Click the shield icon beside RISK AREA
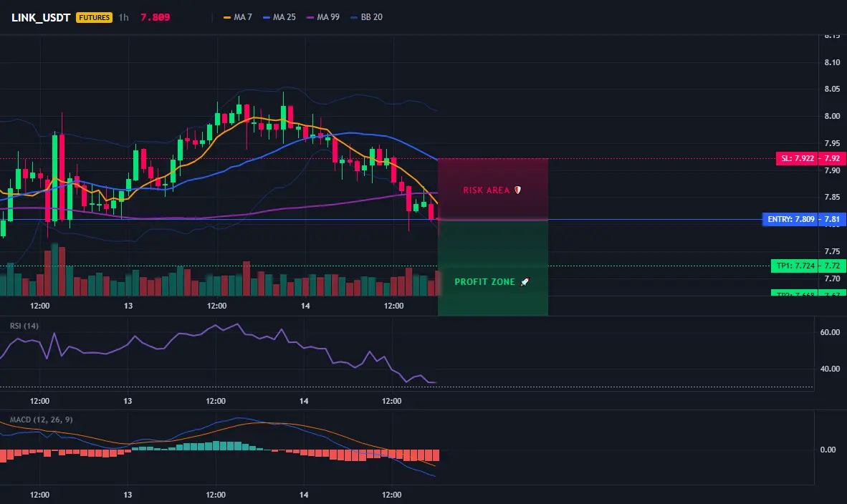Image resolution: width=847 pixels, height=504 pixels. [517, 190]
